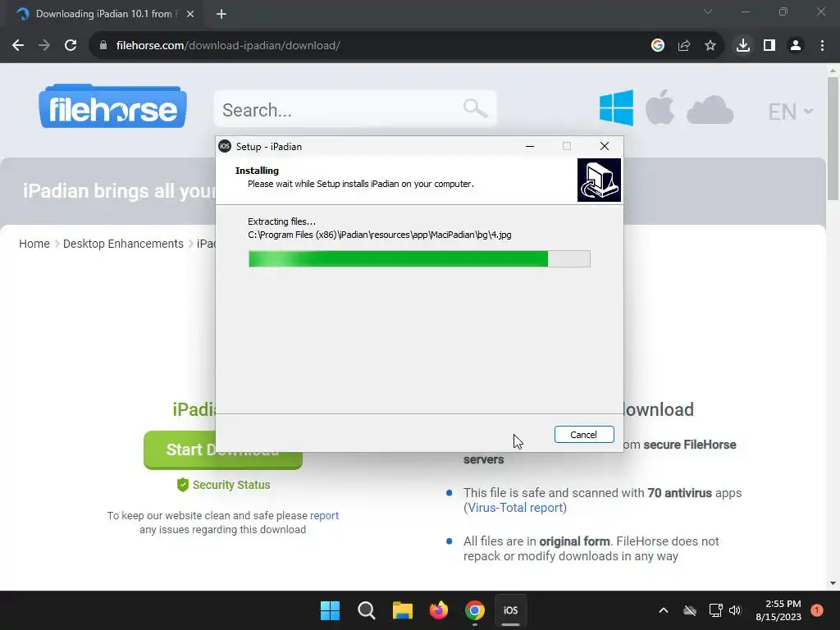
Task: Select the Downloading iPadian 10.1 tab
Action: coord(104,14)
